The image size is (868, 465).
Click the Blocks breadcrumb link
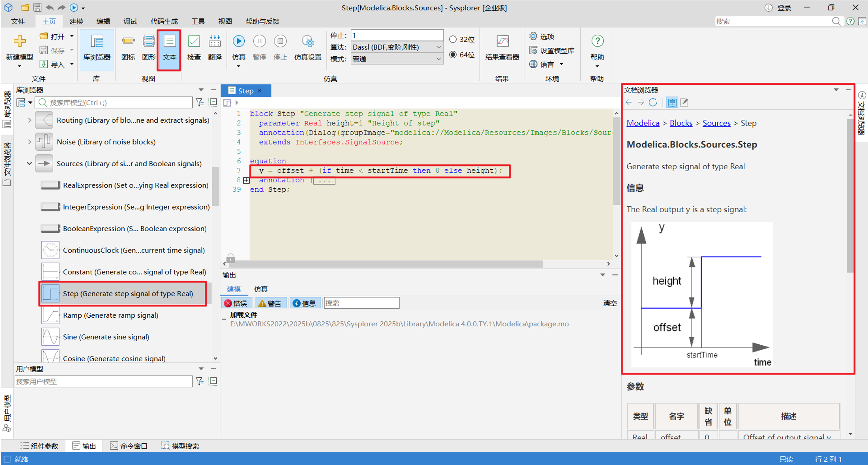point(681,123)
